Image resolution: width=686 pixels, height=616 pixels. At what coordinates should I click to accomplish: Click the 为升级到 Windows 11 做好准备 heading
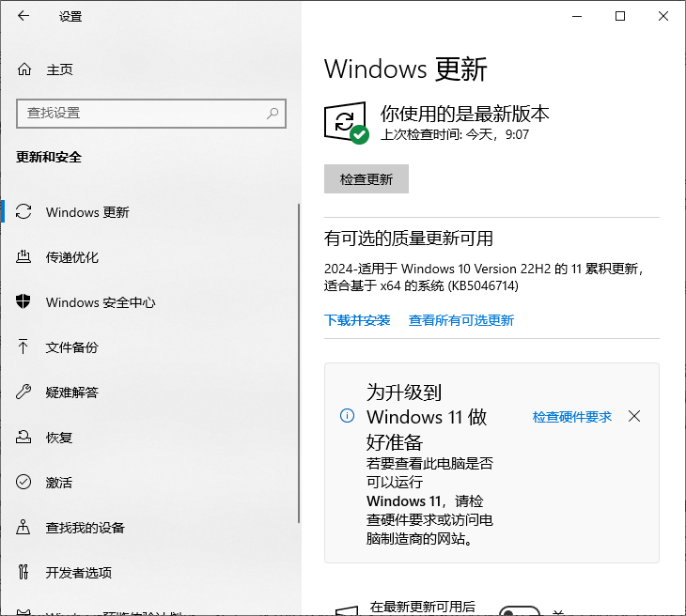point(427,417)
